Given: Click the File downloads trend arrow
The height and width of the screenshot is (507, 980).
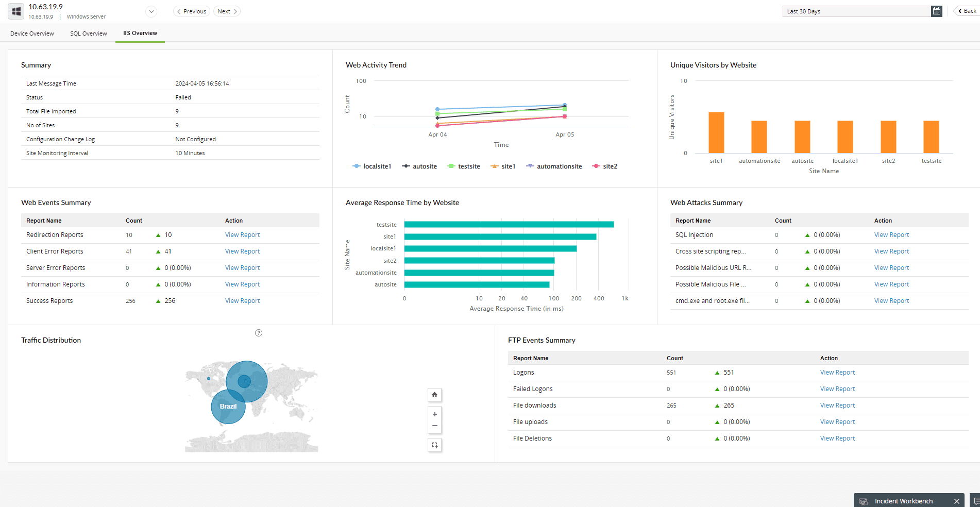Looking at the screenshot, I should pyautogui.click(x=717, y=405).
